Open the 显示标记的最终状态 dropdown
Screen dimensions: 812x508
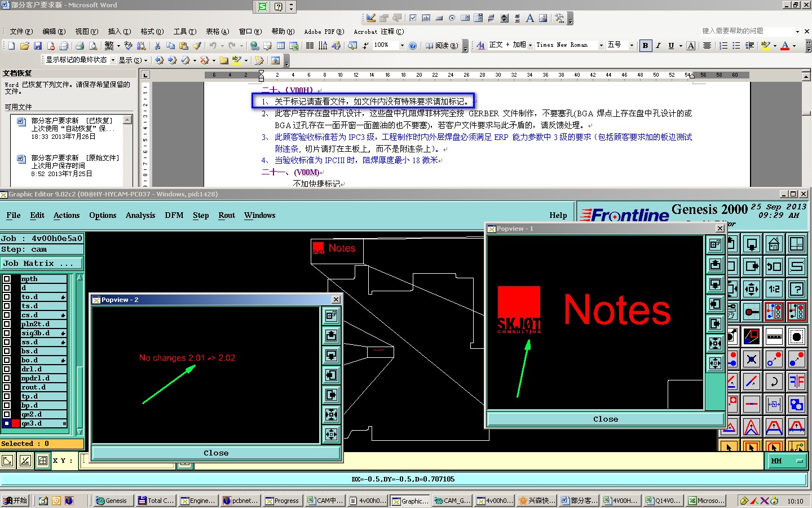[x=113, y=60]
